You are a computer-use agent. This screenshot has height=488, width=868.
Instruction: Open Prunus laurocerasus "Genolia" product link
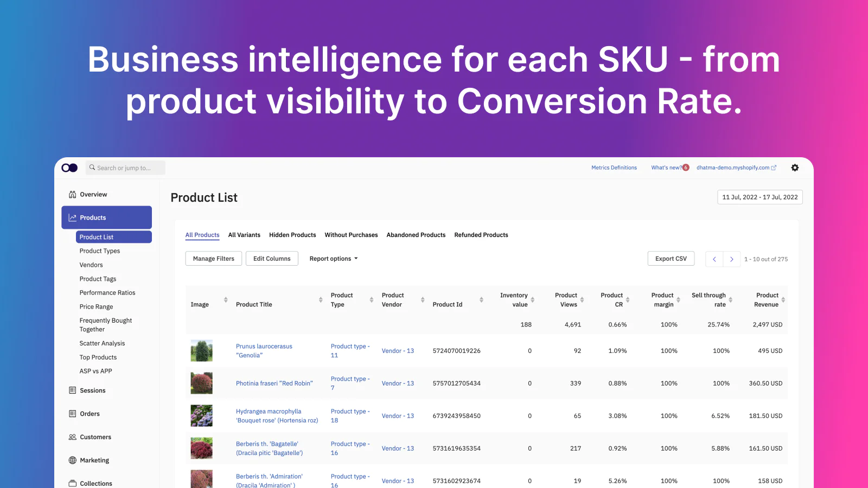coord(264,351)
